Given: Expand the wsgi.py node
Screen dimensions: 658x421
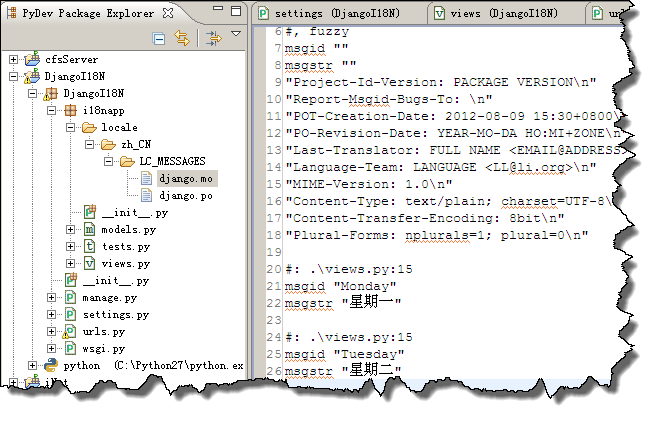Looking at the screenshot, I should [x=51, y=348].
